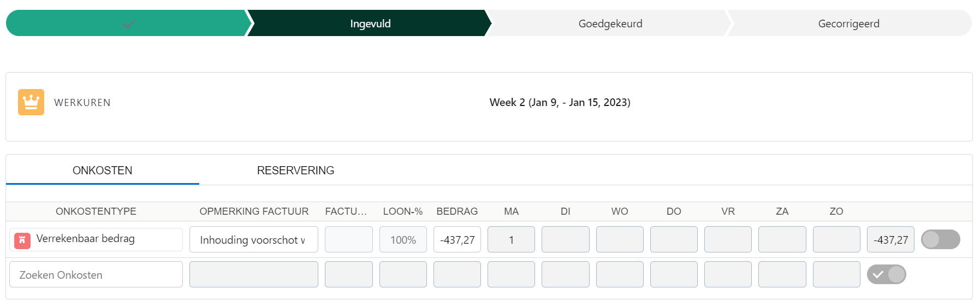980x306 pixels.
Task: Click the row total field showing -437,27
Action: click(890, 239)
